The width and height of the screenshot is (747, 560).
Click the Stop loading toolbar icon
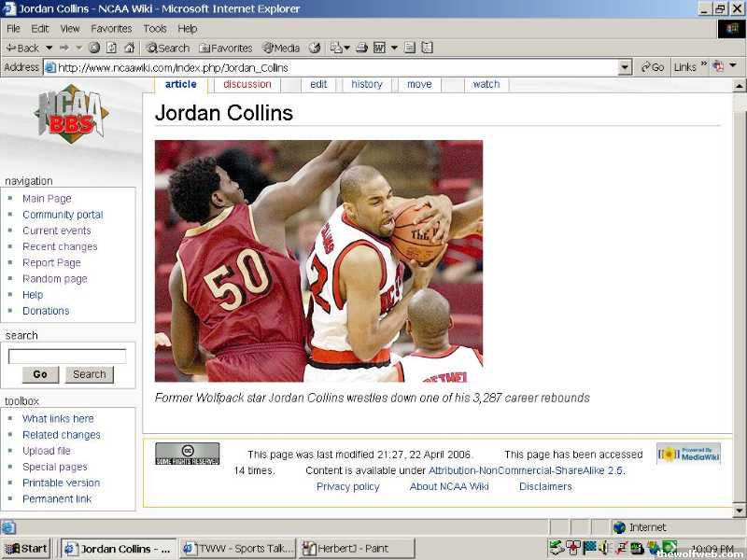coord(94,48)
